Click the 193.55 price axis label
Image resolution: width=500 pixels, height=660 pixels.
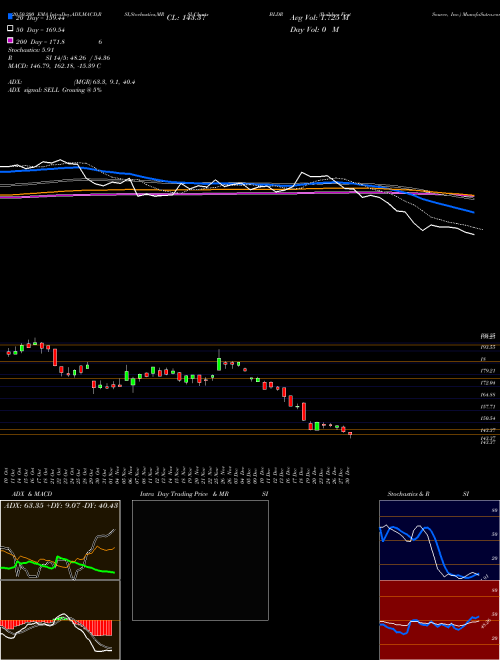pyautogui.click(x=488, y=347)
